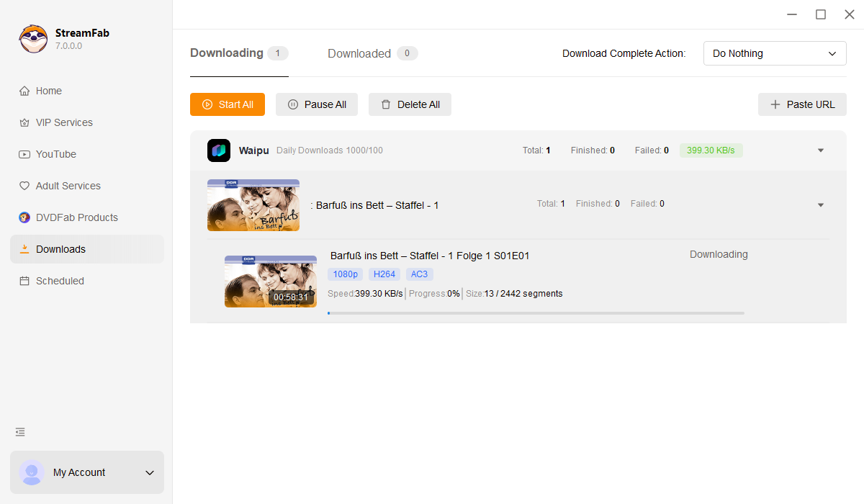
Task: Click the StreamFab sloth logo icon
Action: [x=33, y=39]
